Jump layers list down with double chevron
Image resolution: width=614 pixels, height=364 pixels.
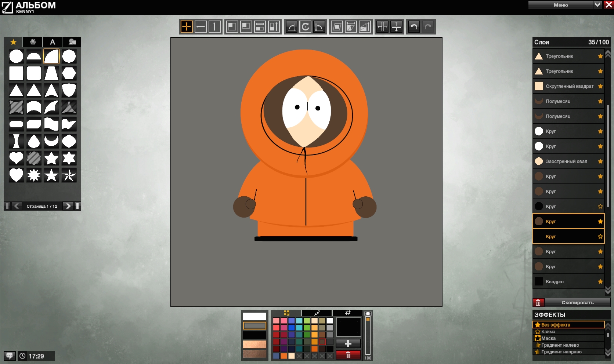tap(608, 290)
